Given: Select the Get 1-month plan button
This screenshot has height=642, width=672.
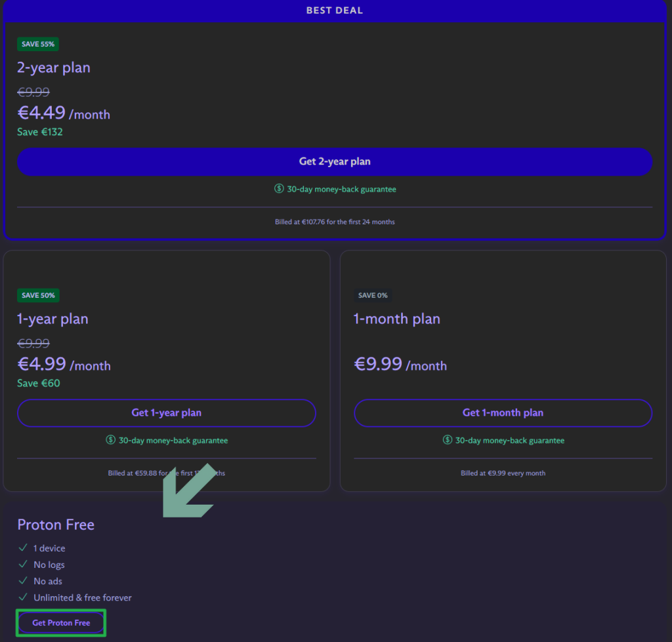Looking at the screenshot, I should pyautogui.click(x=503, y=412).
